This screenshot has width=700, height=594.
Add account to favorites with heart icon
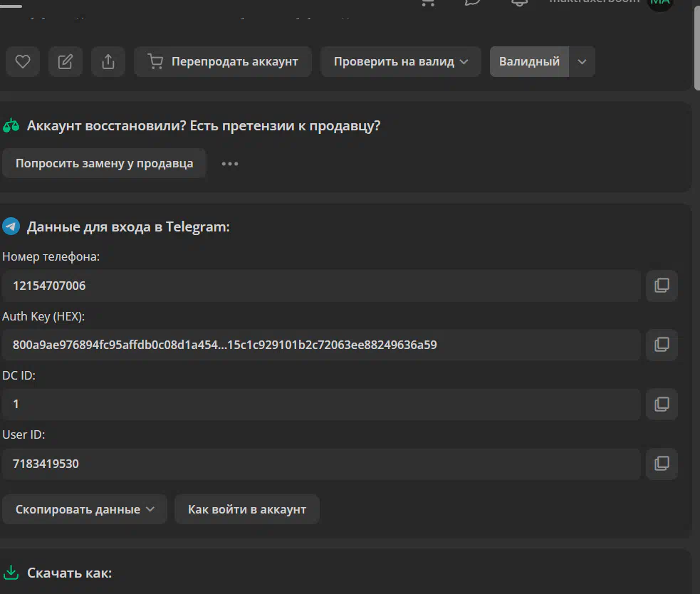[x=23, y=62]
